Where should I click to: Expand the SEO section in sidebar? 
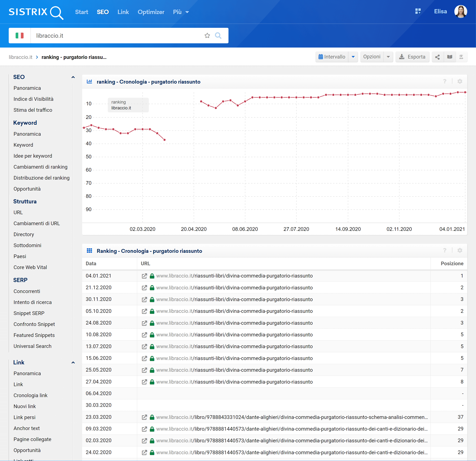(x=73, y=76)
